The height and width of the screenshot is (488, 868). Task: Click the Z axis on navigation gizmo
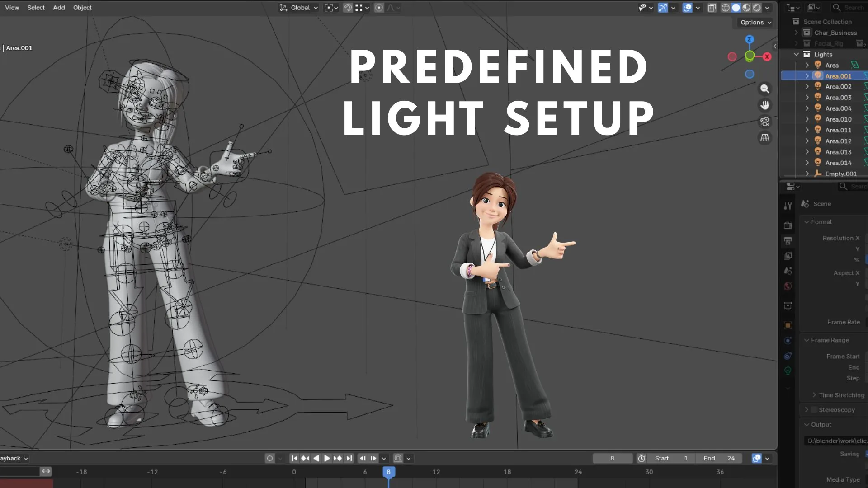click(749, 39)
